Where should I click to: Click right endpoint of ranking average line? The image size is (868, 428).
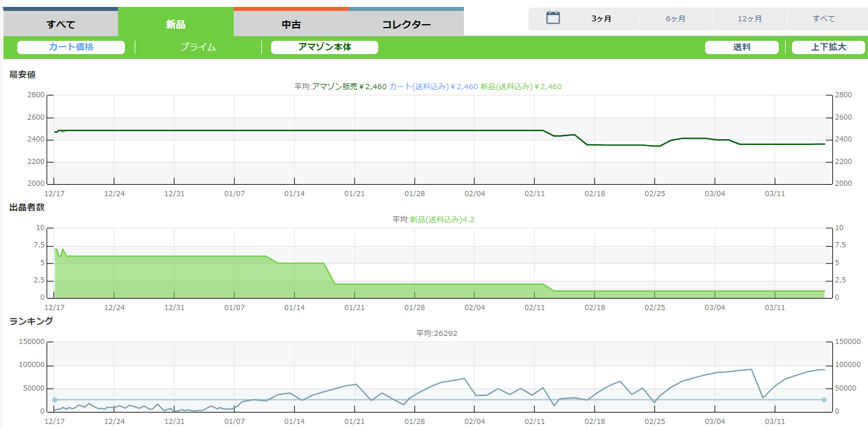click(824, 400)
